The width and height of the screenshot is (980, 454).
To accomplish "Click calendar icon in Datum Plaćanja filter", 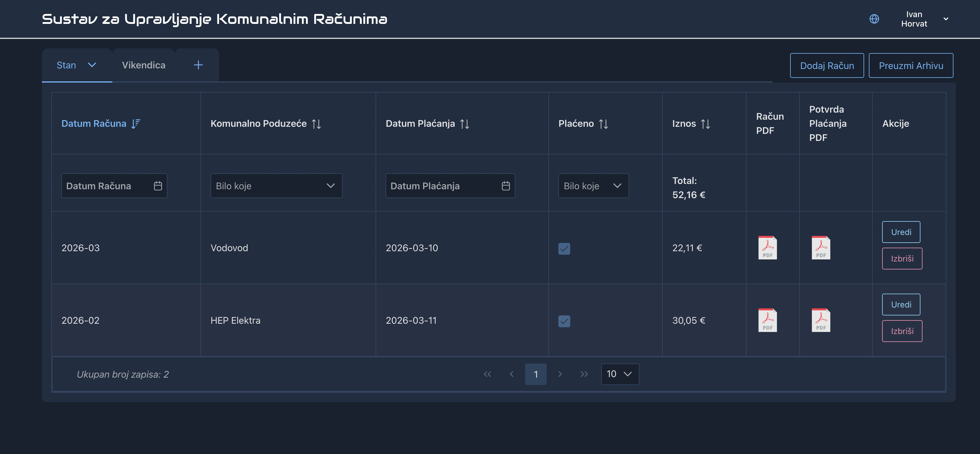I will [x=505, y=186].
